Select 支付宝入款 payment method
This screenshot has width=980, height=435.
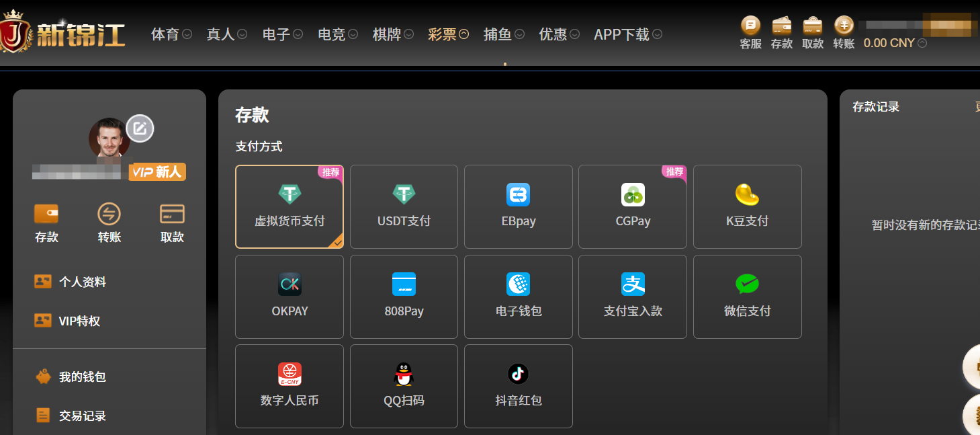[x=633, y=296]
